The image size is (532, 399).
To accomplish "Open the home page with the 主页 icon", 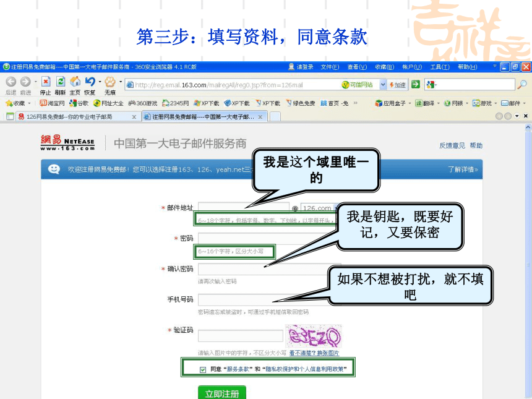I will [x=75, y=82].
